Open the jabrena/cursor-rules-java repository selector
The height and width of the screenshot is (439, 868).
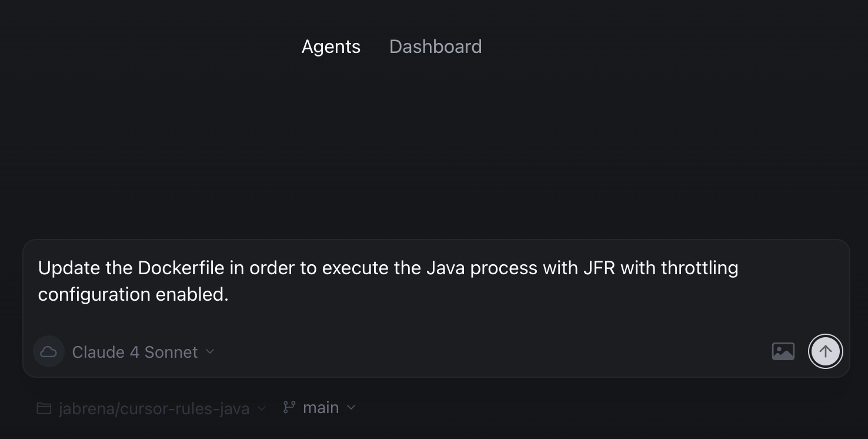pyautogui.click(x=154, y=408)
